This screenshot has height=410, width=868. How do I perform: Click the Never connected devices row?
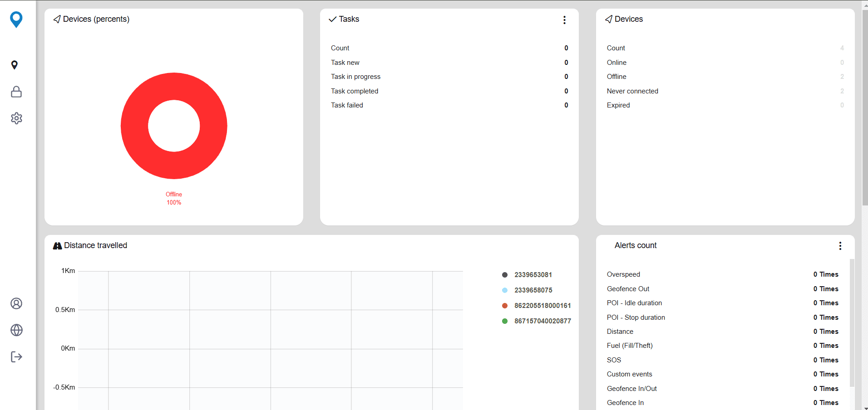click(725, 91)
